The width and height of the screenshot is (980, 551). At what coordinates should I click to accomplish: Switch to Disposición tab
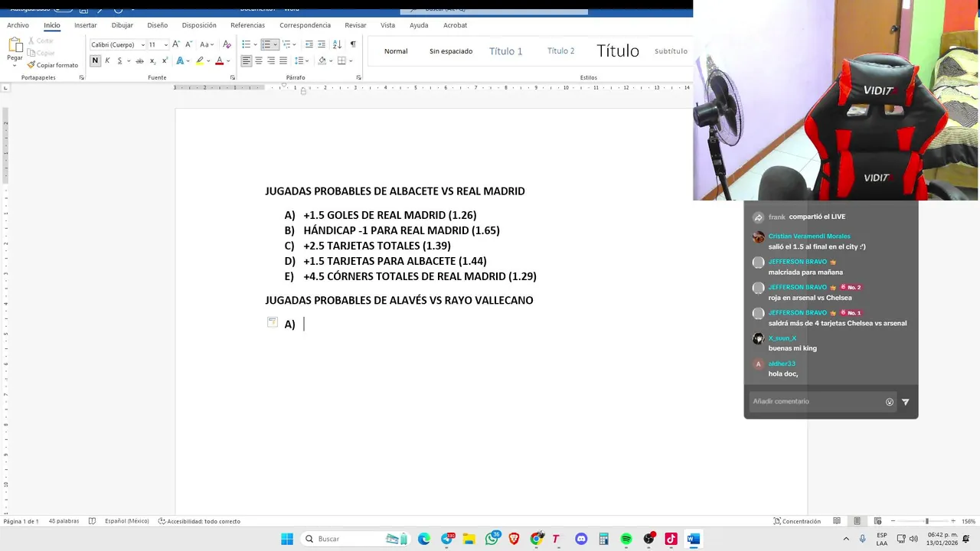pos(199,25)
